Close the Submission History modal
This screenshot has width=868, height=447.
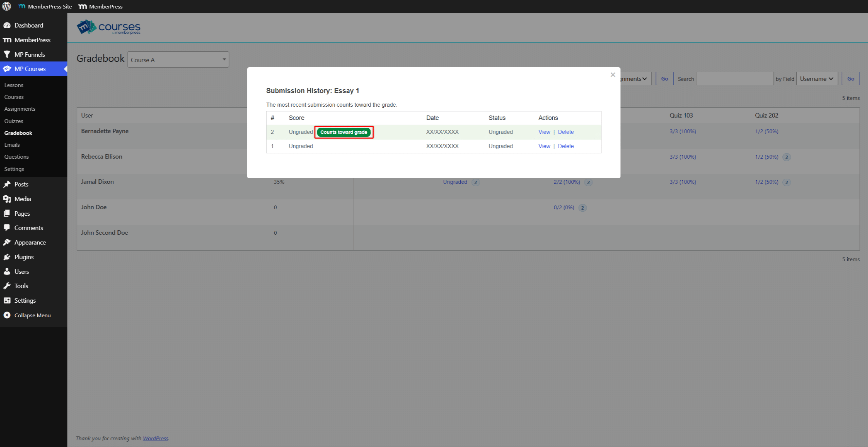[613, 75]
